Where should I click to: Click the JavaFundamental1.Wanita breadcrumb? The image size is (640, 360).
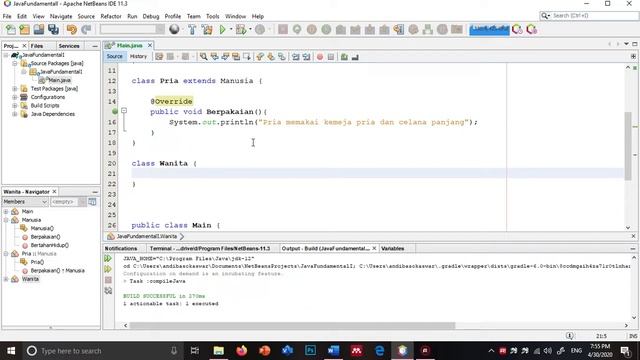[147, 236]
